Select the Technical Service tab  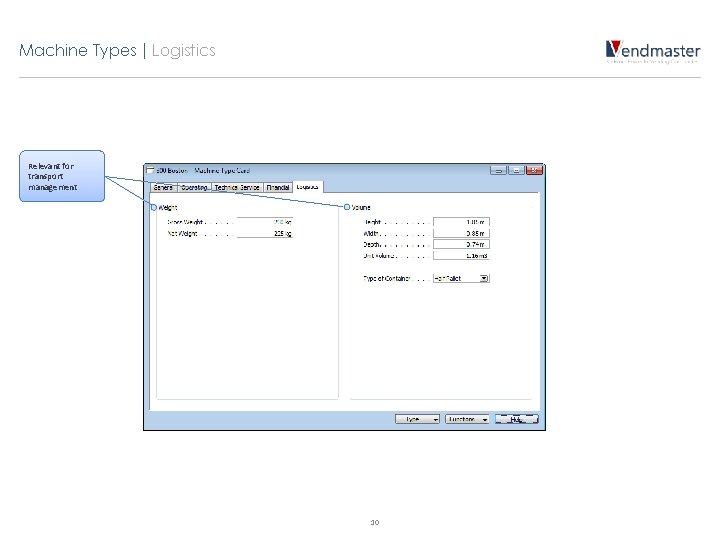click(237, 187)
